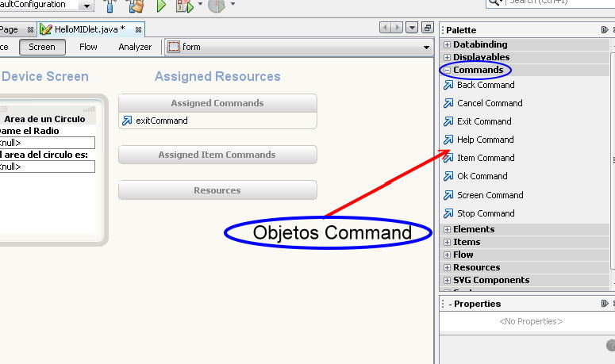
Task: Maximize the editor window with the restore icon
Action: [x=428, y=28]
